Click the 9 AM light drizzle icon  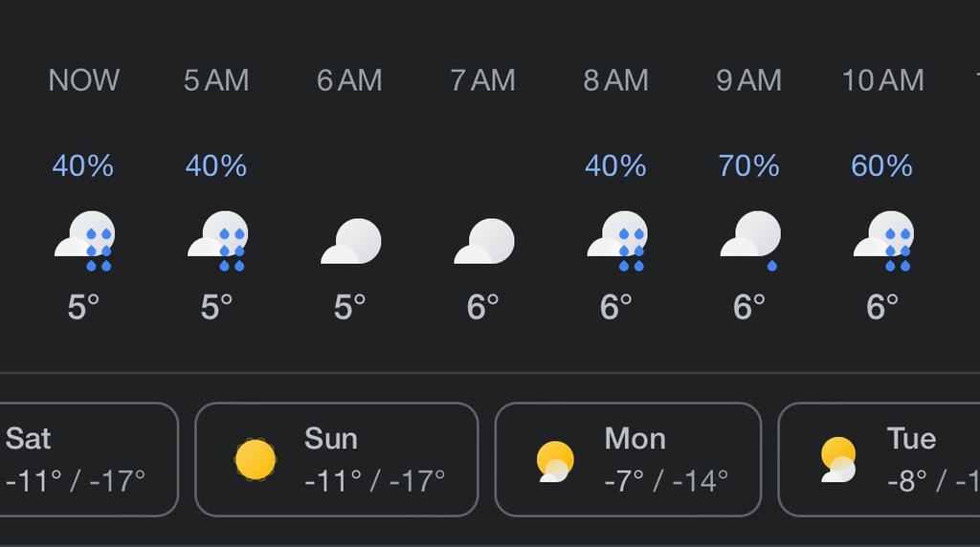click(x=749, y=240)
